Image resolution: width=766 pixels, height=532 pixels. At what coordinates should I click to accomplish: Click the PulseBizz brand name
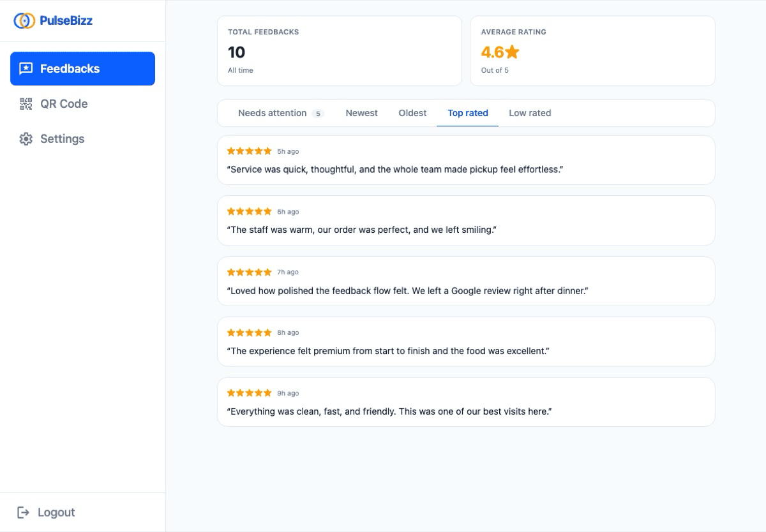click(x=66, y=20)
